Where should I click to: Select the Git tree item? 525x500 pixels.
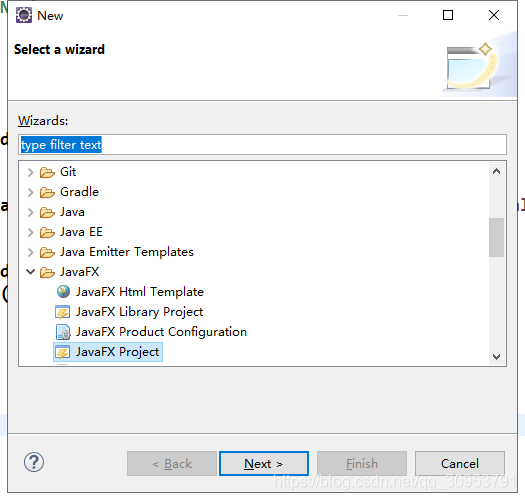68,172
